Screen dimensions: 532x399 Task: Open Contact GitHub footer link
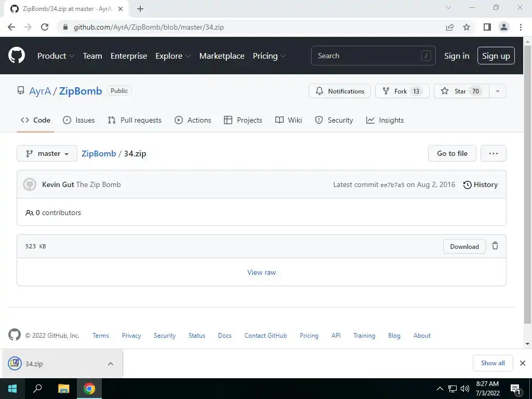pyautogui.click(x=265, y=336)
